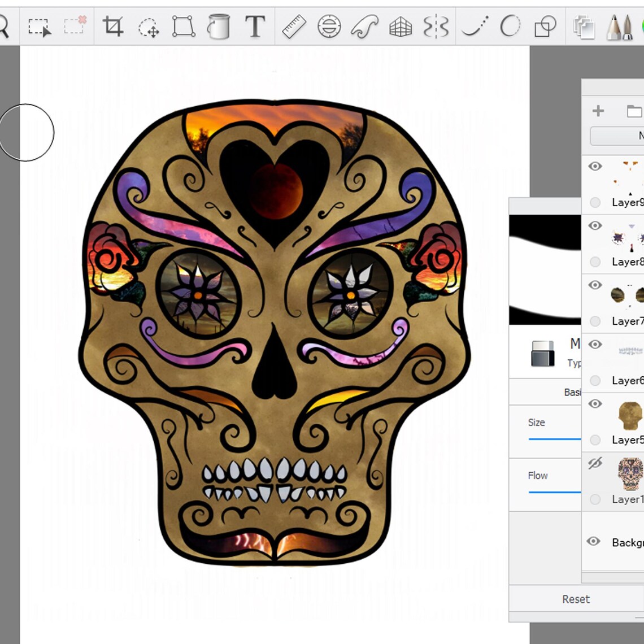Select the Layer5 skull thumbnail
644x644 pixels.
(629, 415)
